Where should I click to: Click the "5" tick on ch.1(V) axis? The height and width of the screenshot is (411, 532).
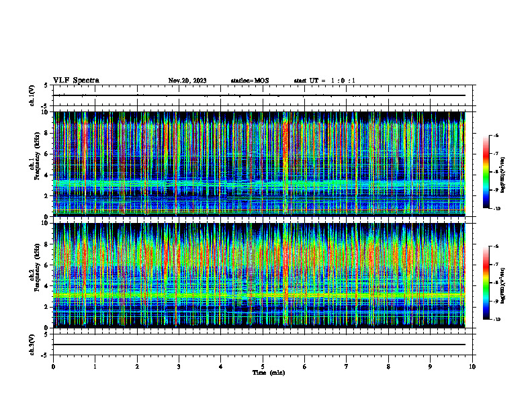[46, 85]
